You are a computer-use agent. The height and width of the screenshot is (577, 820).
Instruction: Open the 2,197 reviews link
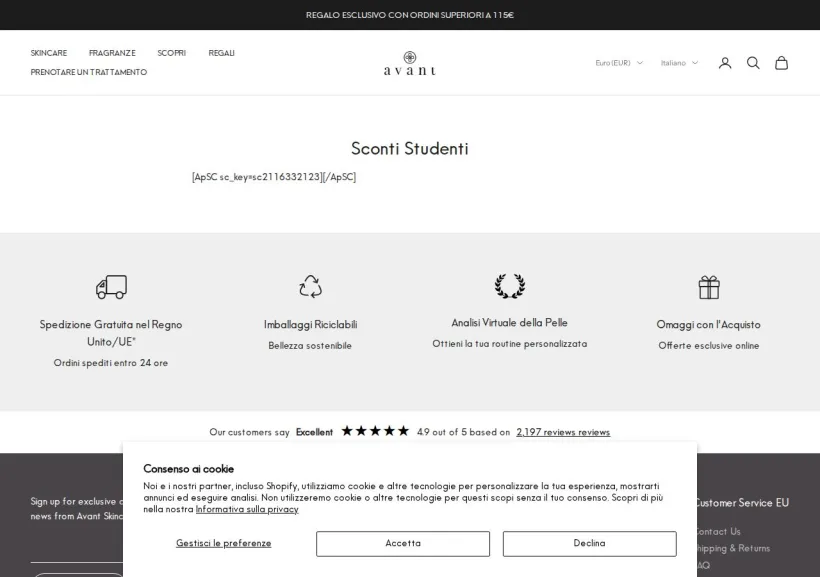(563, 432)
